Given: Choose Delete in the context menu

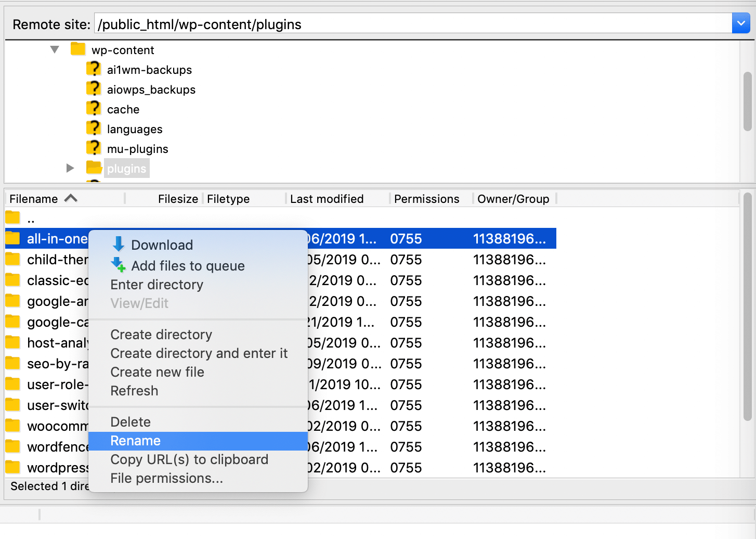Looking at the screenshot, I should point(131,421).
